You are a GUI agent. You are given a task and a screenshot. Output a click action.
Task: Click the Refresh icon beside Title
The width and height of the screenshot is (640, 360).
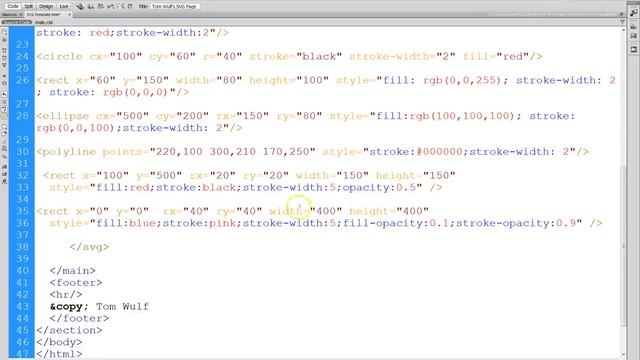tap(130, 7)
